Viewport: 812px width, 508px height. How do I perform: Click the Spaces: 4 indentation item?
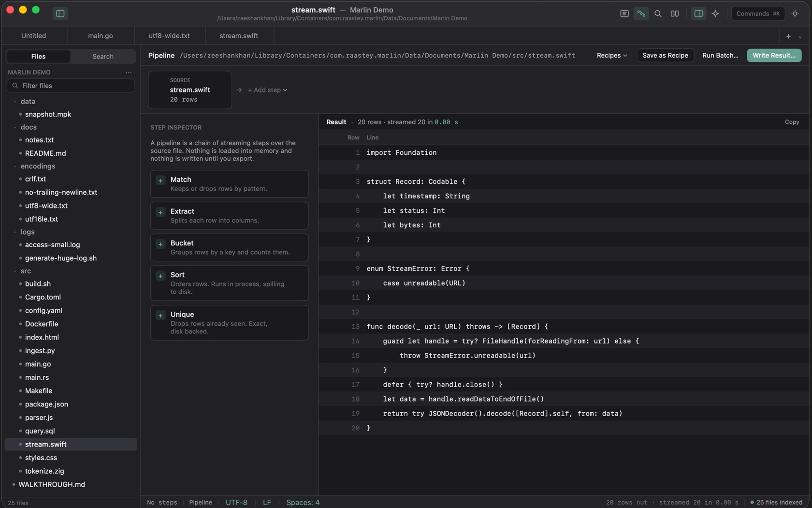(303, 502)
